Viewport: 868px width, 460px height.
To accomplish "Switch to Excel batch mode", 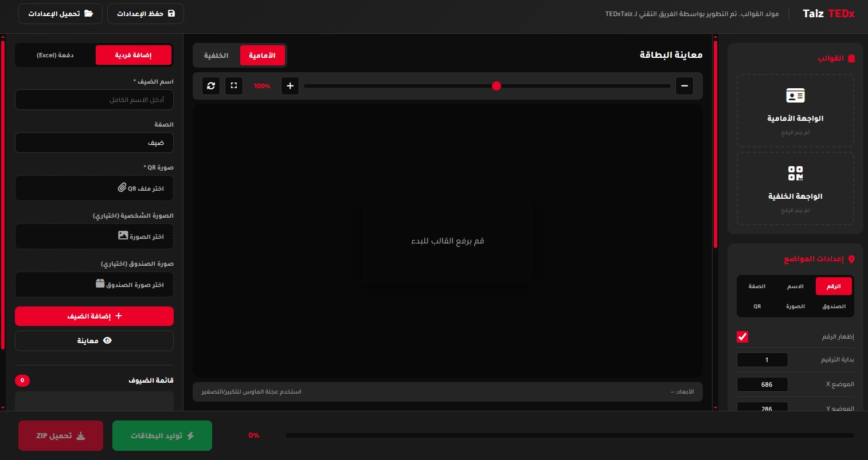I will 55,56.
